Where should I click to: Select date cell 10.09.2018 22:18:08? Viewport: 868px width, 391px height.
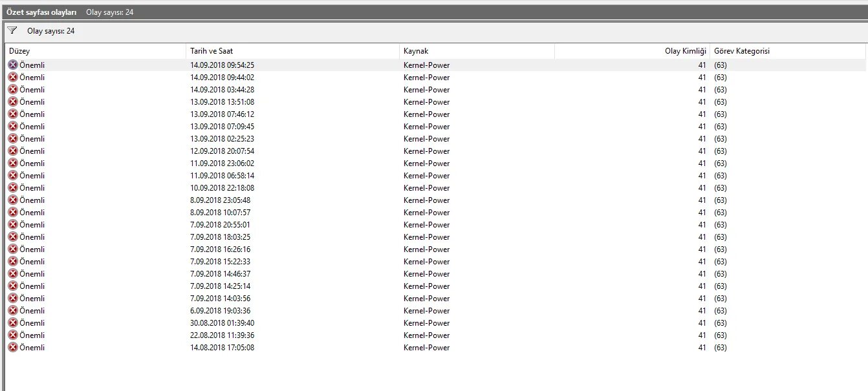[x=222, y=187]
